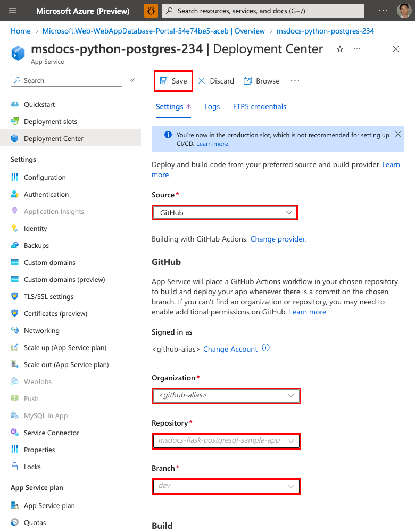Open the Branch dropdown showing dev

click(x=226, y=486)
